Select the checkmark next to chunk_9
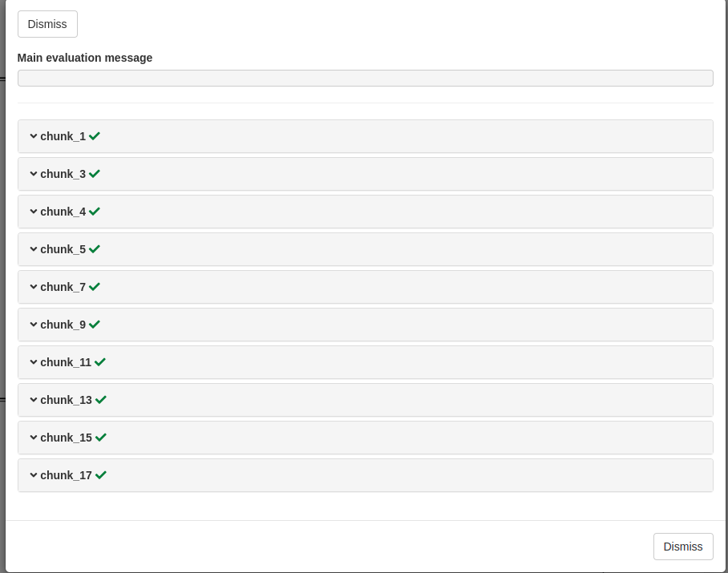Image resolution: width=728 pixels, height=573 pixels. click(95, 325)
